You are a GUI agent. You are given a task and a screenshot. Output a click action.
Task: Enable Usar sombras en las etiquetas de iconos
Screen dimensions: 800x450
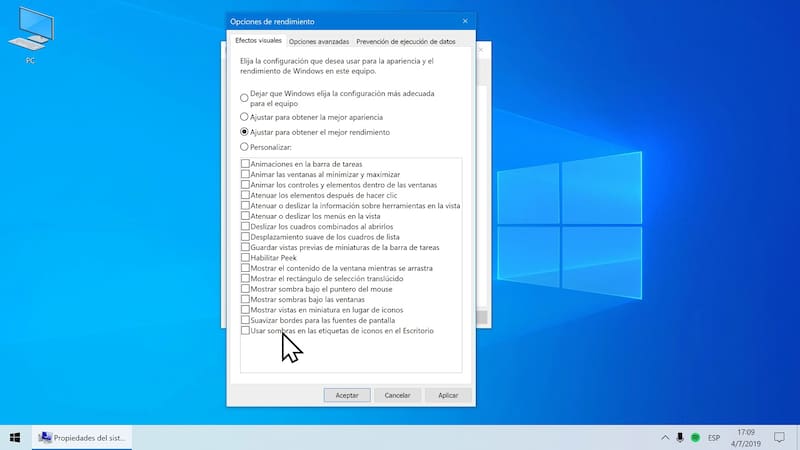pyautogui.click(x=245, y=331)
